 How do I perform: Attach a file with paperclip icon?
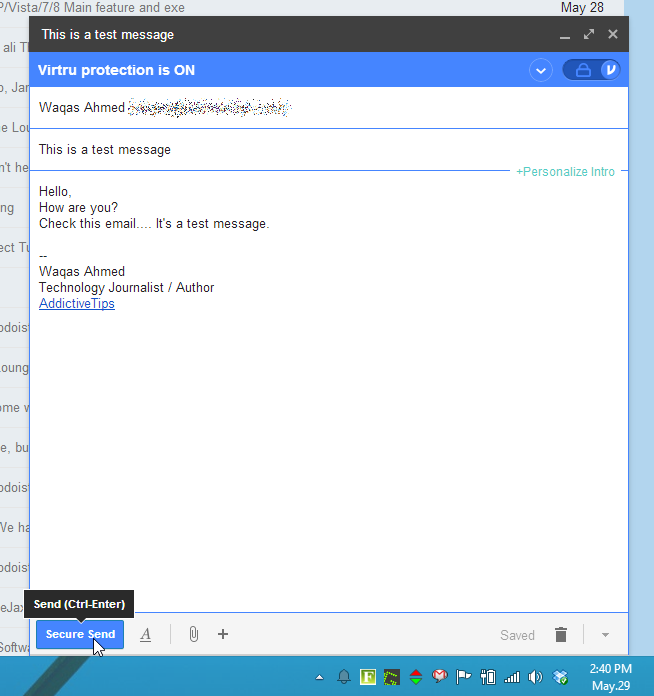[194, 634]
